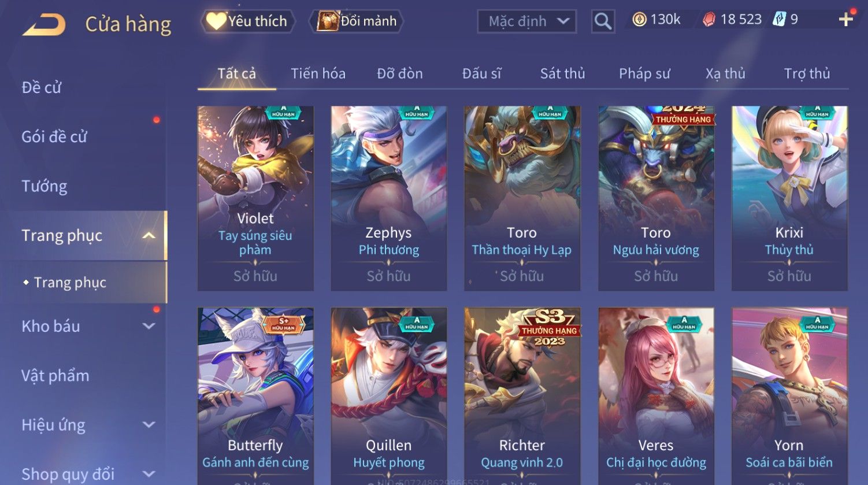Switch to the Pháp sư tab

pyautogui.click(x=644, y=73)
